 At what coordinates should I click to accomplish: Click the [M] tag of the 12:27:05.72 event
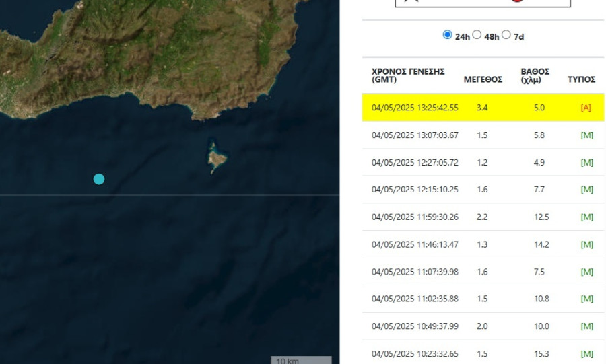[586, 163]
